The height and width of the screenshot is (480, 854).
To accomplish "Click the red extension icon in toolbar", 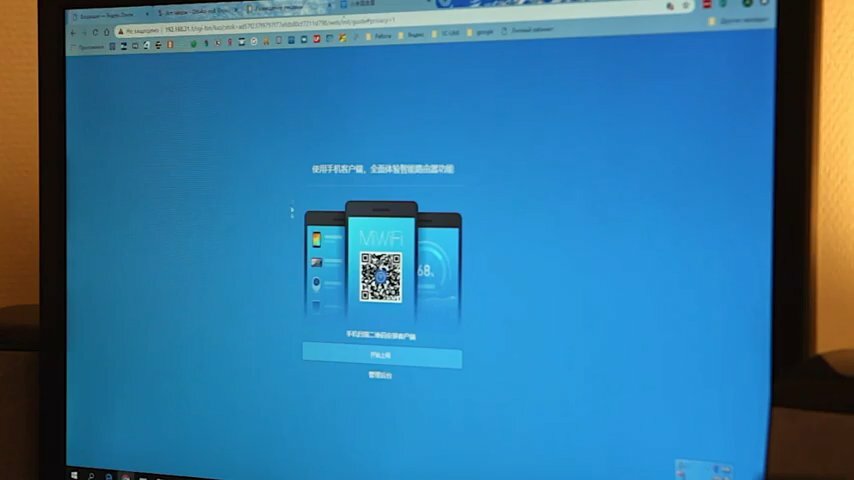I will click(x=707, y=4).
